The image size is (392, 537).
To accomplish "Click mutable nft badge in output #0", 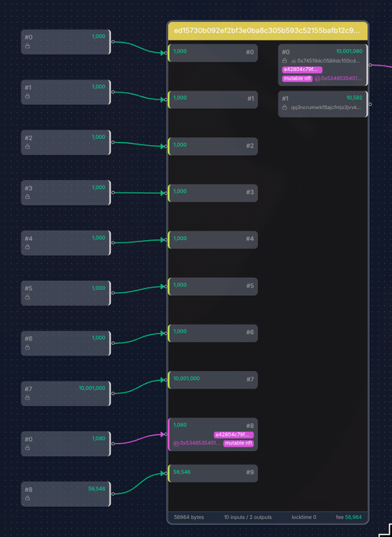I will click(x=297, y=78).
